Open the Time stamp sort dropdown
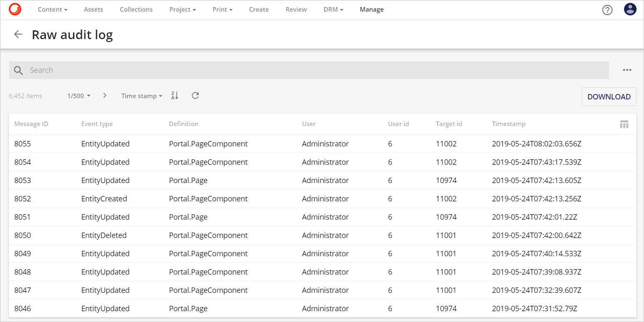 pyautogui.click(x=141, y=96)
